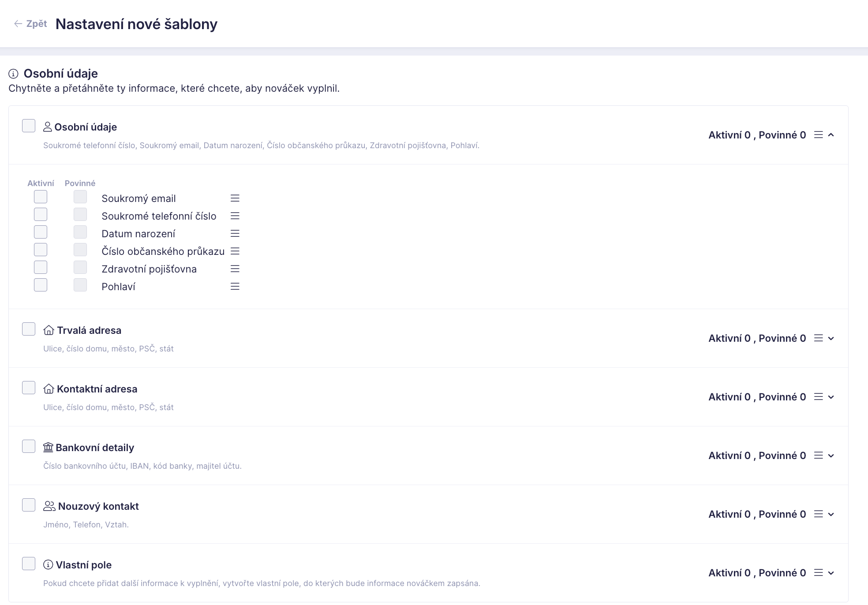Enable the Aktivní checkbox for Soukromý email
The image size is (868, 605).
click(41, 197)
